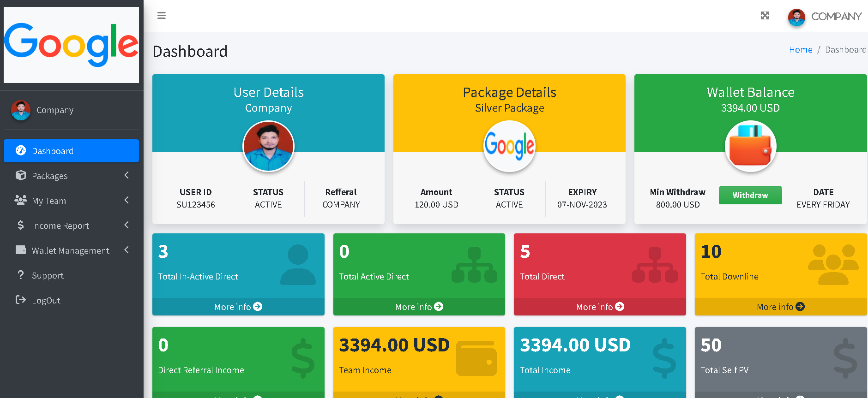Click the hierarchy icon on Total Direct card
Screen dimensions: 868x398
pyautogui.click(x=655, y=265)
